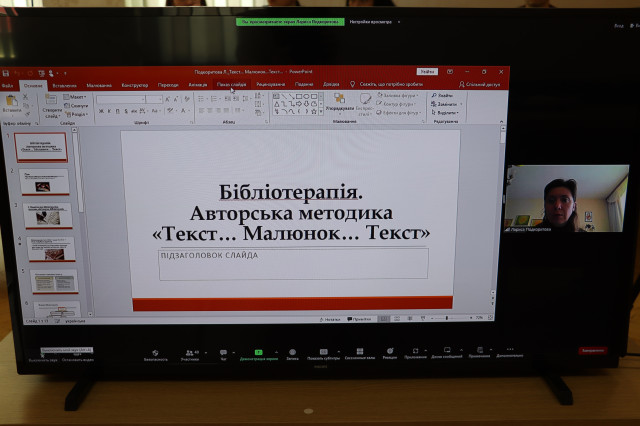Open Zoom Participants (Участники) icon
Image resolution: width=640 pixels, height=426 pixels.
[x=189, y=353]
